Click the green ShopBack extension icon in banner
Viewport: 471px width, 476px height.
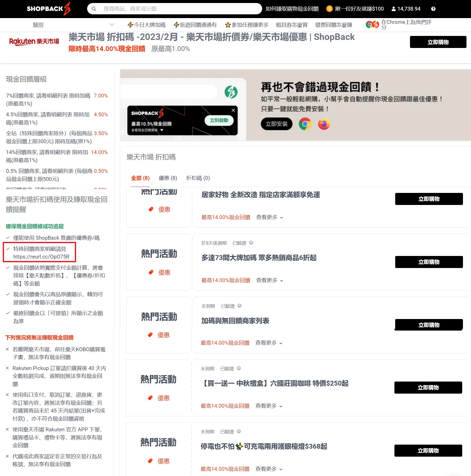click(231, 92)
